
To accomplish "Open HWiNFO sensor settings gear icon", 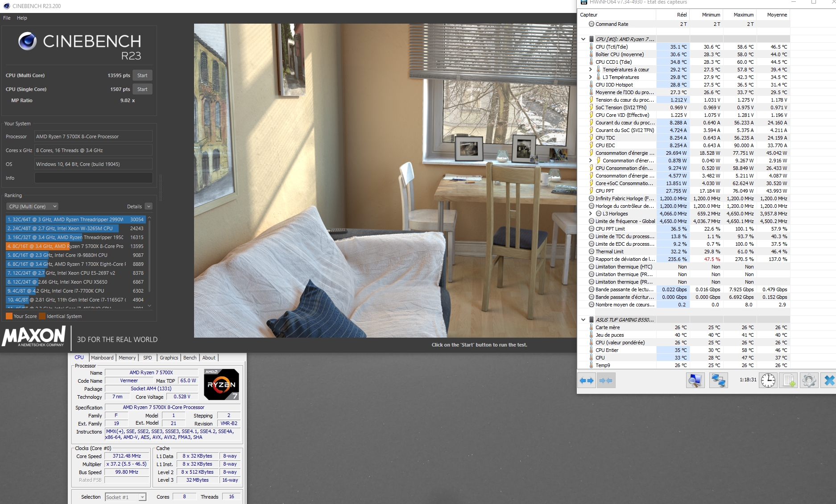I will pos(808,380).
